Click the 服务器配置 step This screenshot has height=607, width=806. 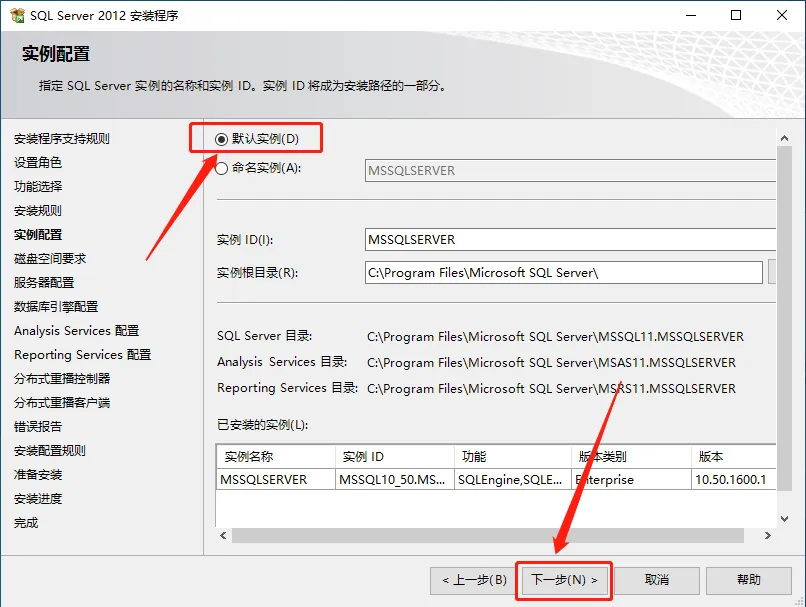pyautogui.click(x=44, y=283)
